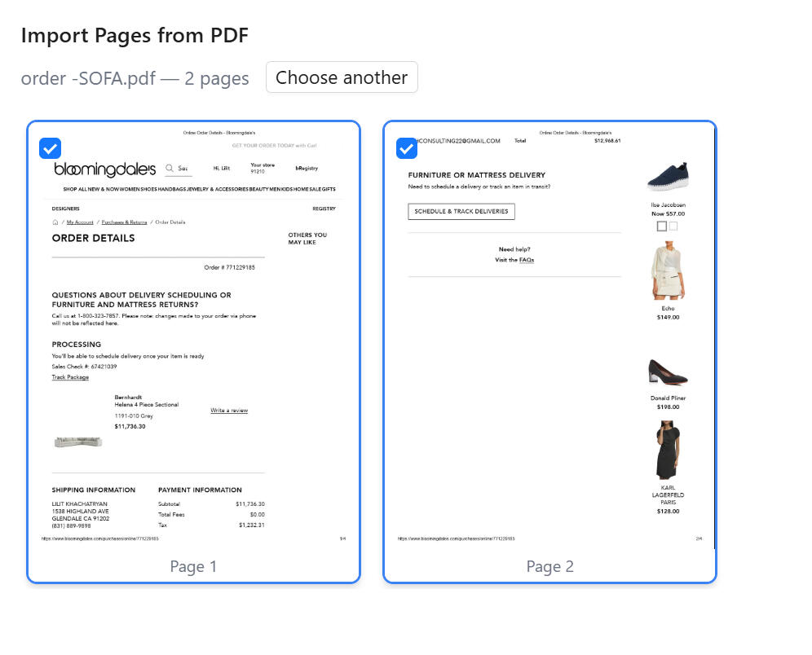
Task: Click the bloomingdale's logo on Page 1
Action: coord(104,169)
